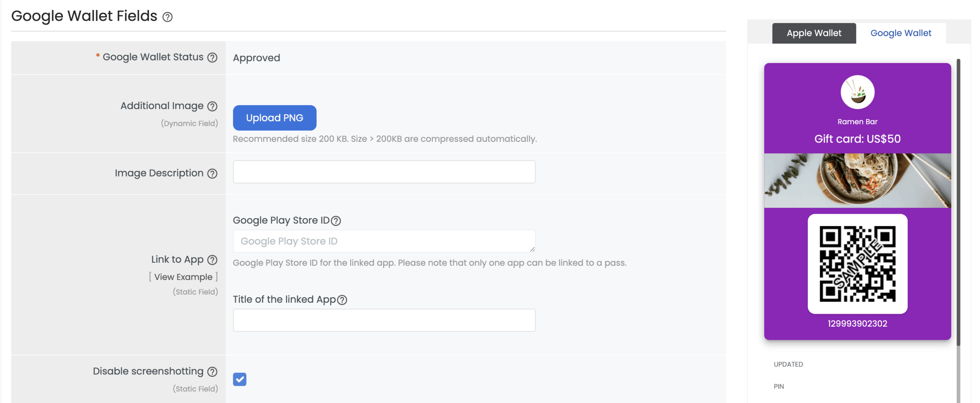Open help for Google Play Store ID
980x403 pixels.
336,221
